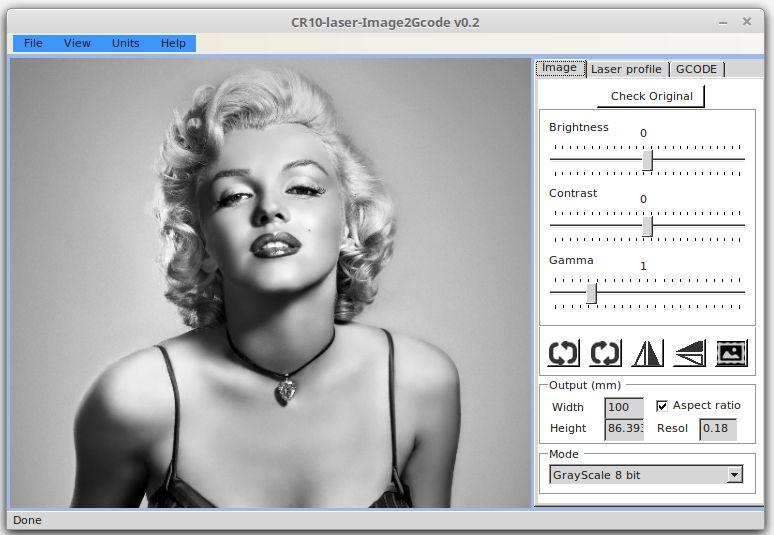The image size is (774, 535).
Task: Flip image horizontally icon
Action: (x=648, y=353)
